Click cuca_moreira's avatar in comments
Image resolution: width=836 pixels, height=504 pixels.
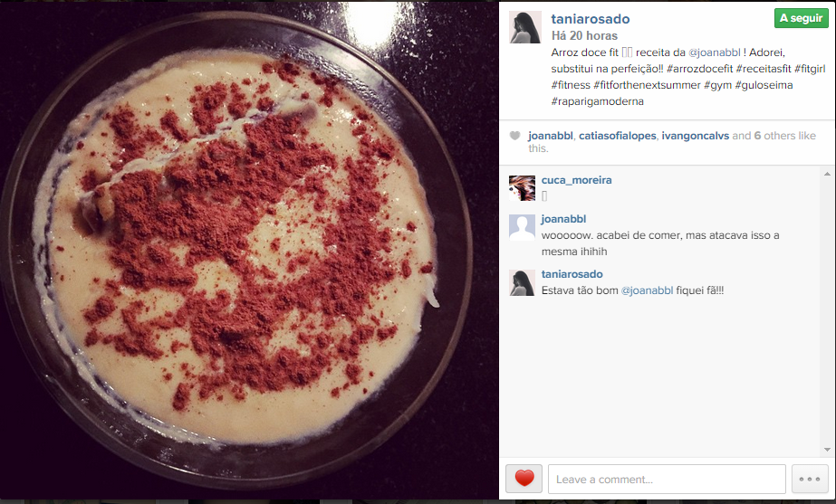(522, 188)
